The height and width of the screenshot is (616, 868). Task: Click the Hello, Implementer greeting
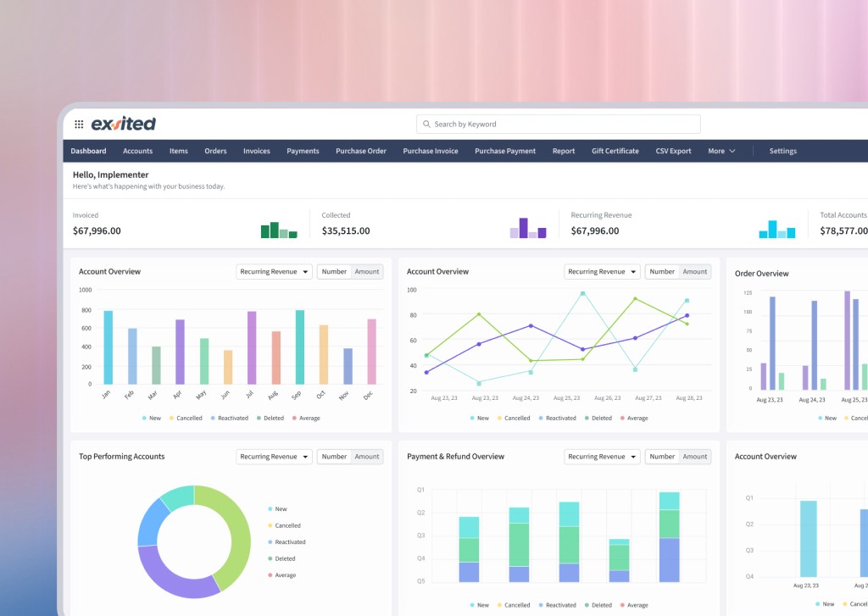point(111,175)
